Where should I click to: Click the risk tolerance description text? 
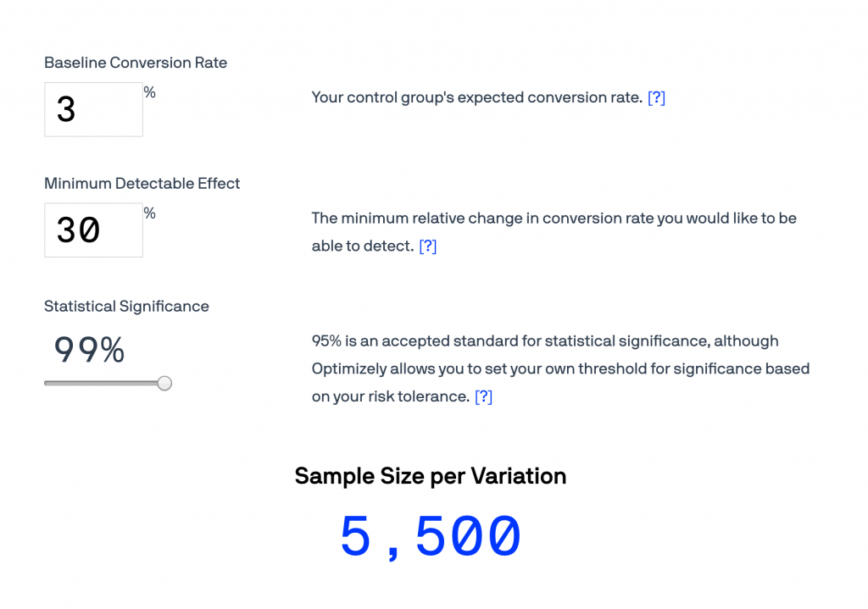[x=559, y=368]
